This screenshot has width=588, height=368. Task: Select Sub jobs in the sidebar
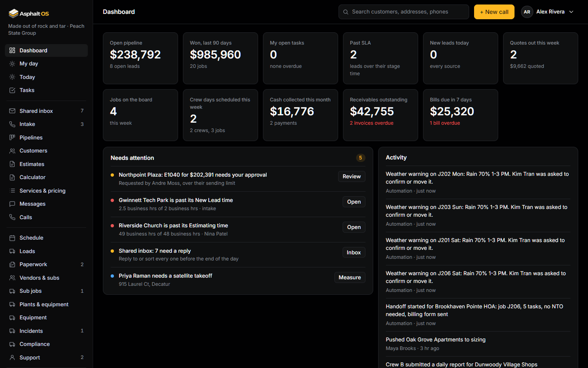(x=46, y=291)
